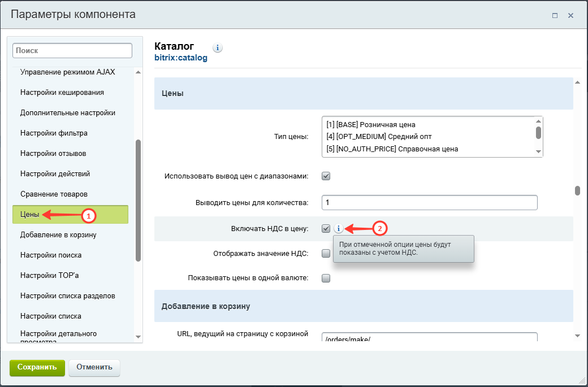Viewport: 588px width, 387px height.
Task: Click main panel scrollbar thumb
Action: click(x=577, y=191)
